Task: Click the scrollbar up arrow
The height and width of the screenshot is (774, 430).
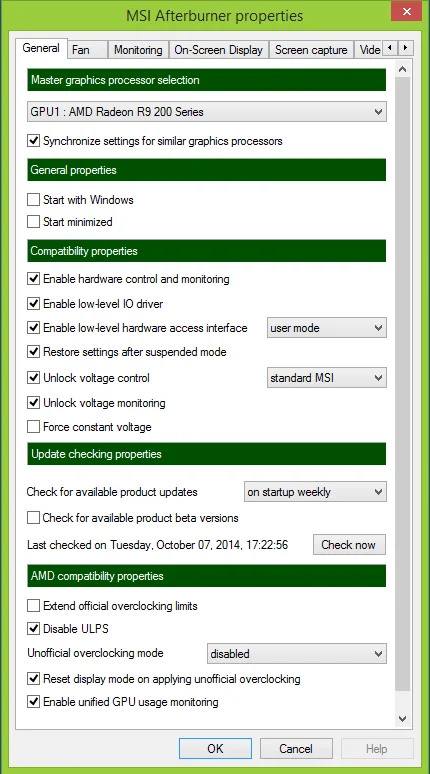Action: point(403,70)
